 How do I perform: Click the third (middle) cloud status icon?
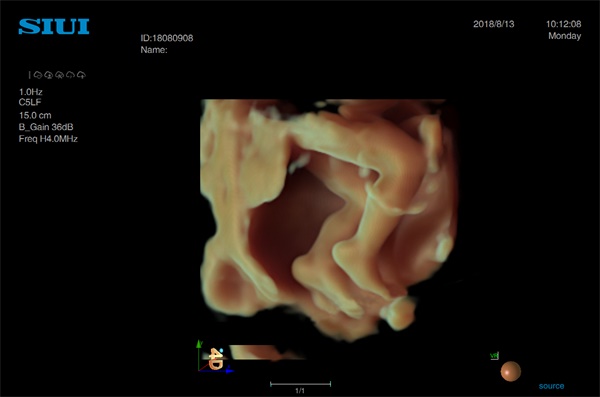coord(59,75)
